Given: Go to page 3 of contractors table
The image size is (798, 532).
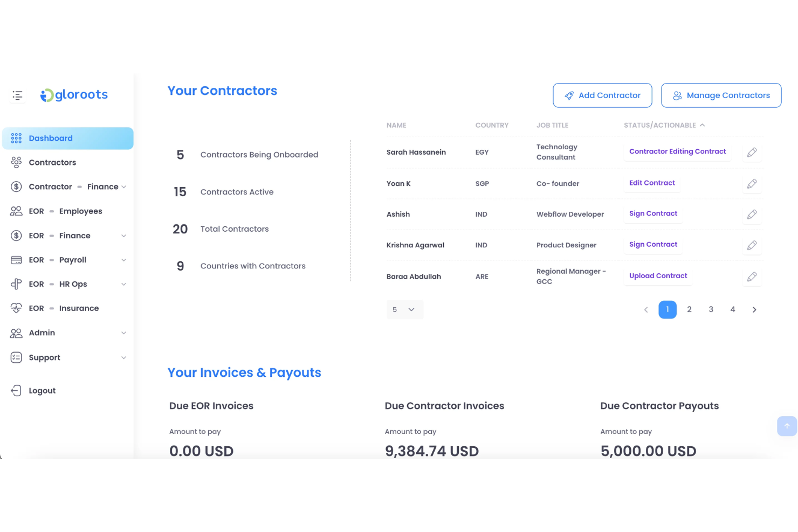Looking at the screenshot, I should click(711, 309).
